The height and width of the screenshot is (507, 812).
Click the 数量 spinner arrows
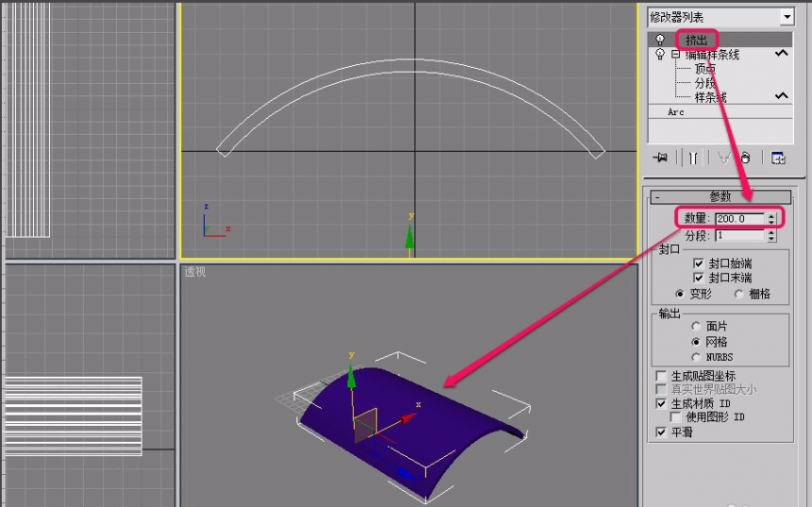click(771, 218)
